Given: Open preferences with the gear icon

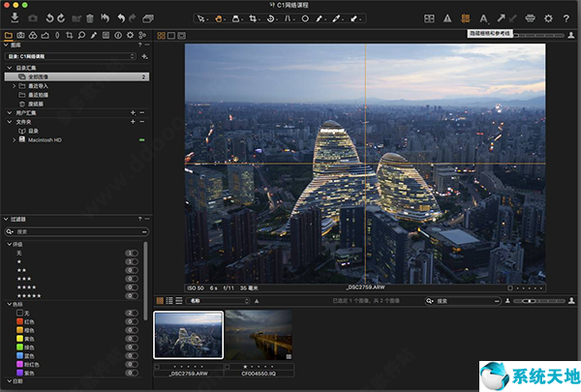Looking at the screenshot, I should click(x=548, y=18).
